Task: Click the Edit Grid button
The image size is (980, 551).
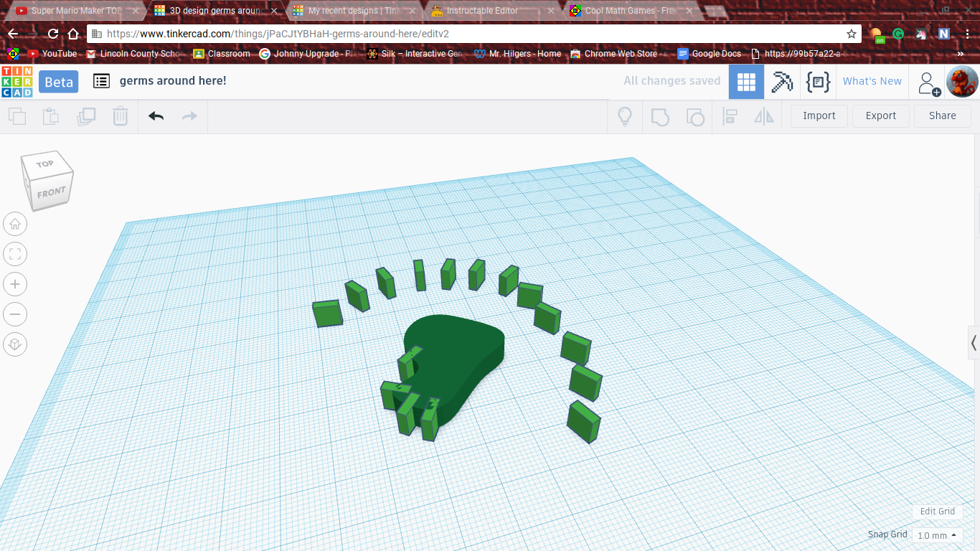Action: [x=938, y=512]
